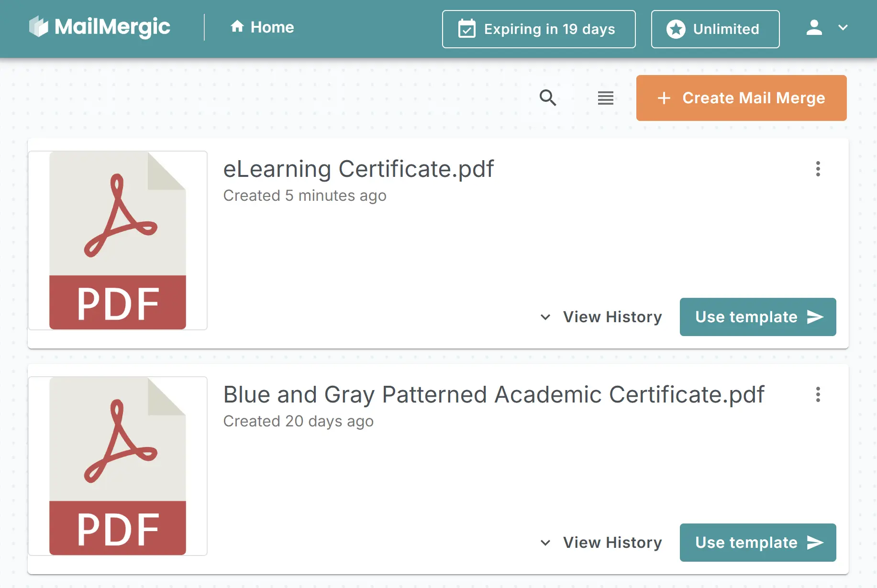Expand the account dropdown arrow
The width and height of the screenshot is (877, 588).
point(843,28)
